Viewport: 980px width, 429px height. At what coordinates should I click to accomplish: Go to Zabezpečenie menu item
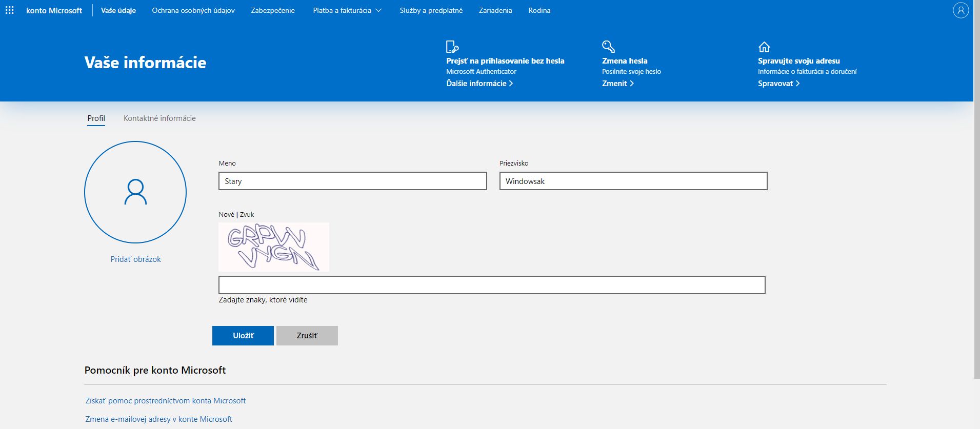pyautogui.click(x=273, y=10)
